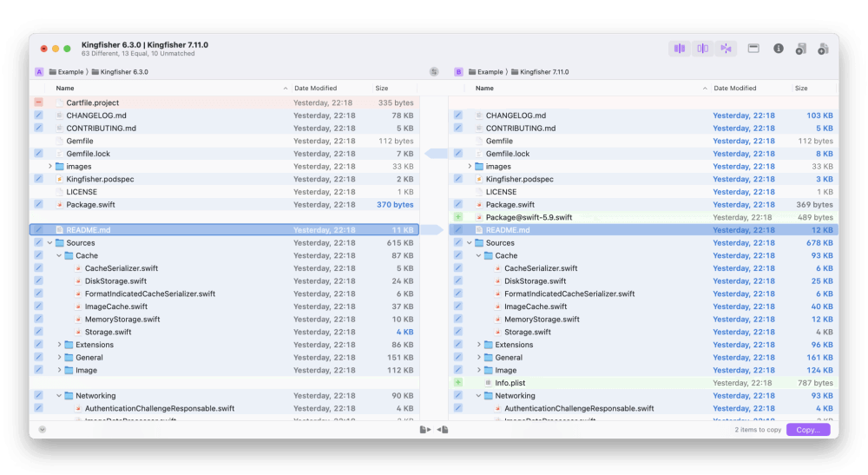Viewport: 868px width, 475px height.
Task: Sort left pane by Date Modified column
Action: tap(331, 88)
